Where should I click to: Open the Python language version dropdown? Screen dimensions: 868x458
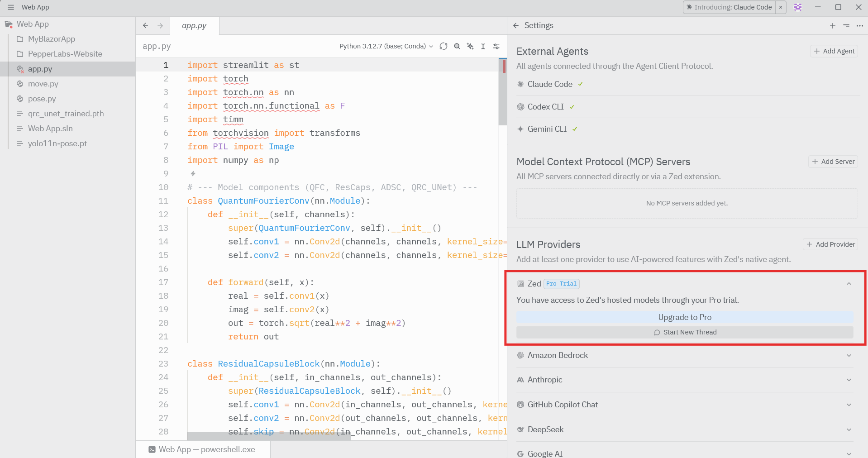(x=386, y=46)
